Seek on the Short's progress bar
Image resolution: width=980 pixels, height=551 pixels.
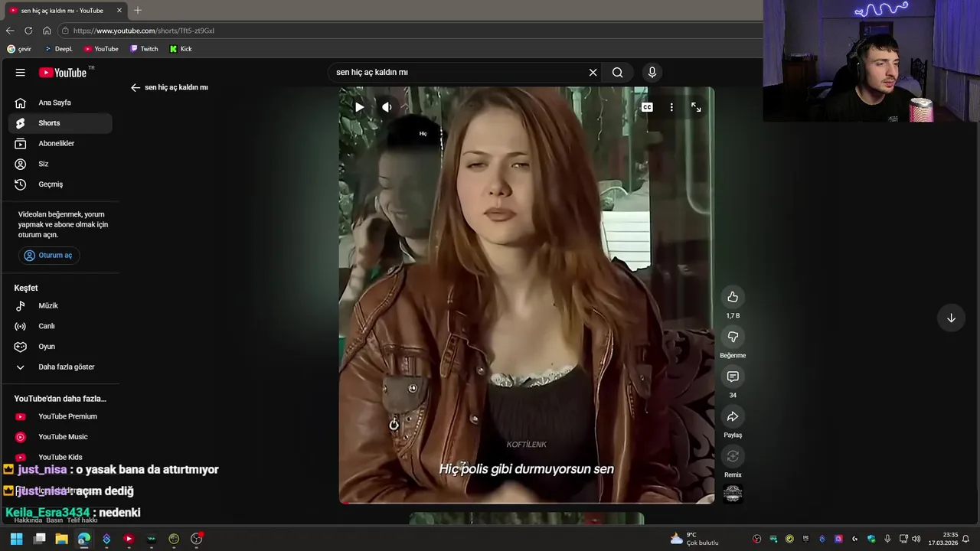pos(527,503)
